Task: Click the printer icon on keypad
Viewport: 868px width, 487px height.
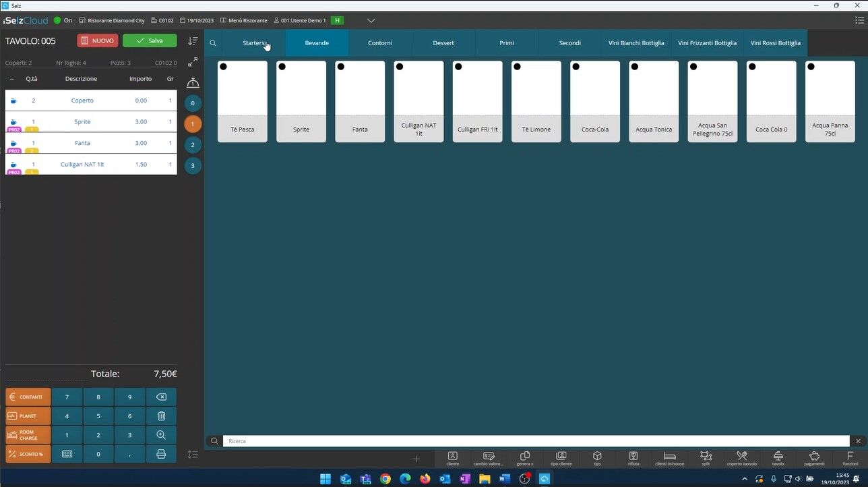Action: tap(161, 454)
